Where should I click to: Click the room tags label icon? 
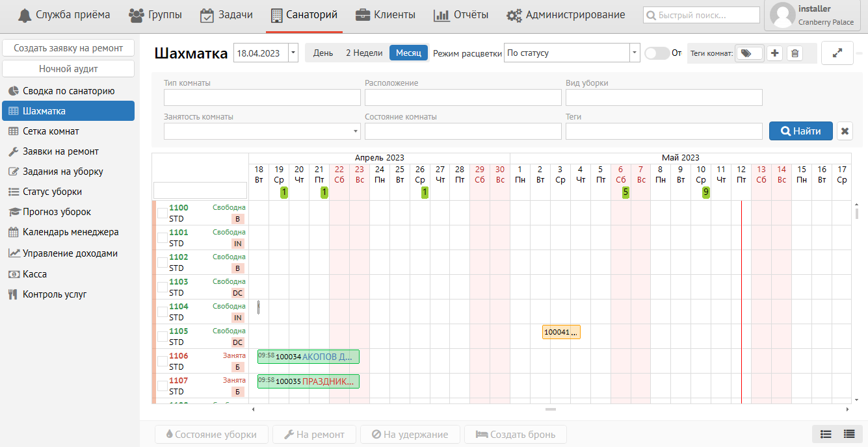(748, 53)
